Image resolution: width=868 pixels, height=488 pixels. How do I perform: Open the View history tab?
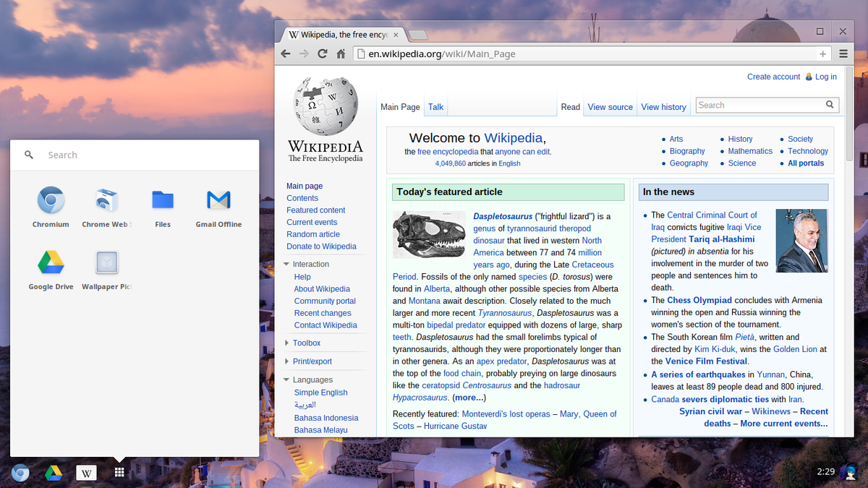coord(663,106)
